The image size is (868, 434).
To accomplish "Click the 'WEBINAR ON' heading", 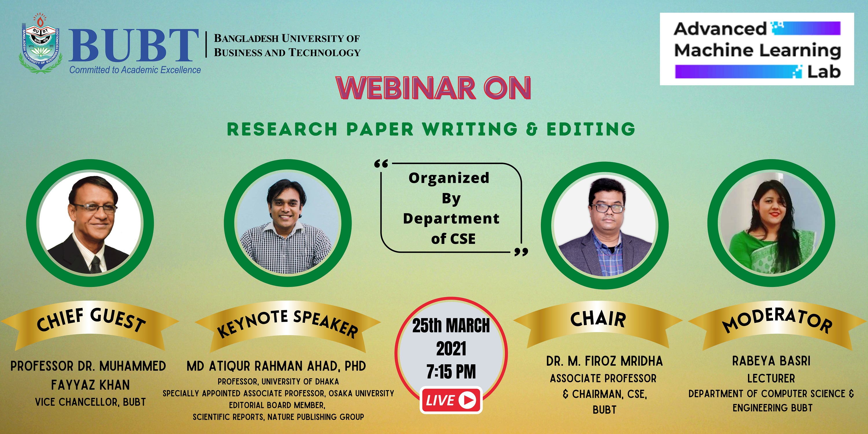I will pos(434,88).
